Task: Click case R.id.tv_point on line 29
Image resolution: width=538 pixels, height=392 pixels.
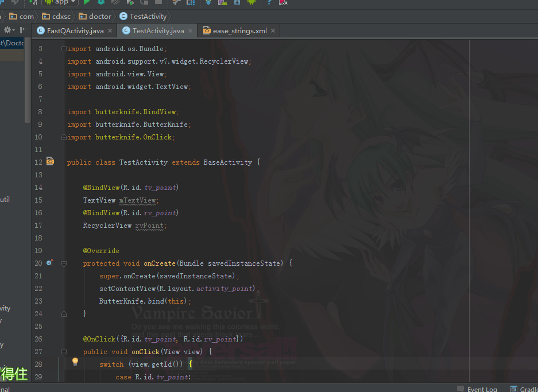Action: click(x=153, y=377)
